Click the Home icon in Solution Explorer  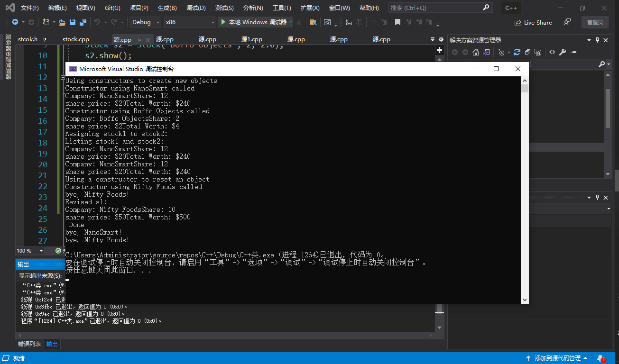coord(475,52)
